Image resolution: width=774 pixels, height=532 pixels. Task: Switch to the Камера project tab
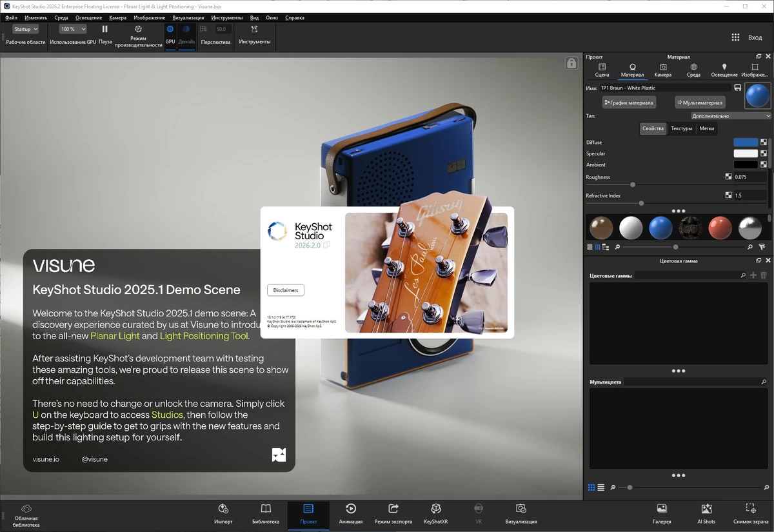pyautogui.click(x=663, y=70)
